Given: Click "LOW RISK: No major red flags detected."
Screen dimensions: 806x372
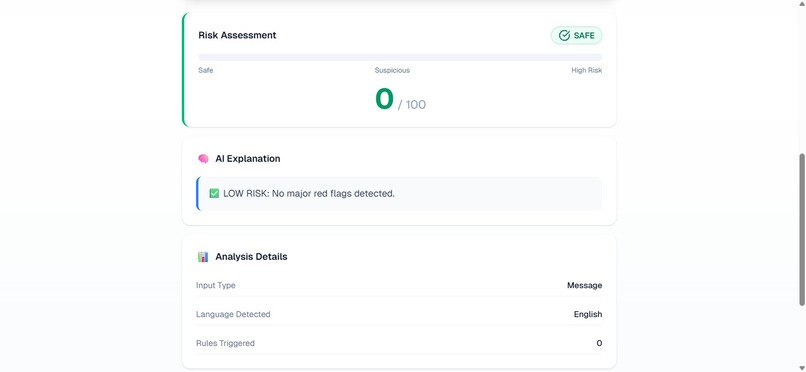Looking at the screenshot, I should (309, 194).
